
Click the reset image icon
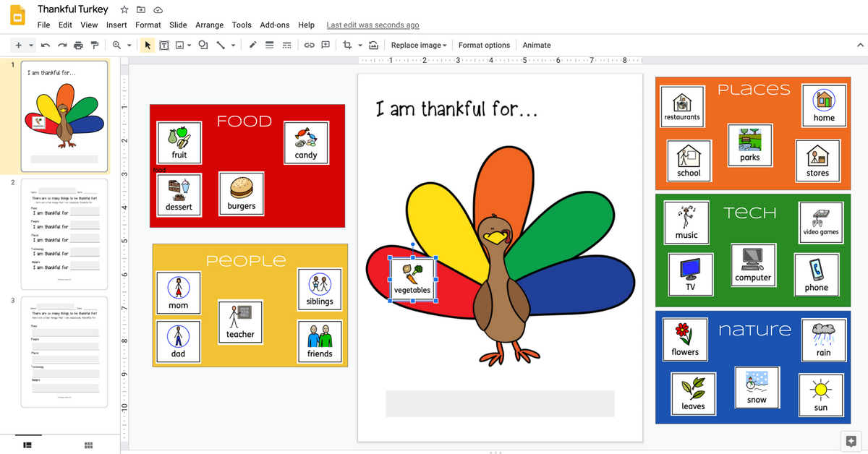click(x=373, y=45)
